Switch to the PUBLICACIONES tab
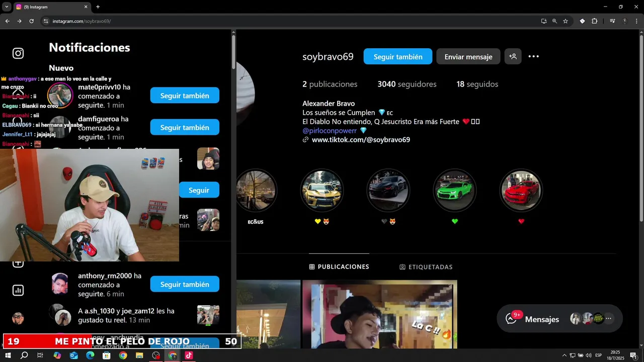 tap(339, 266)
